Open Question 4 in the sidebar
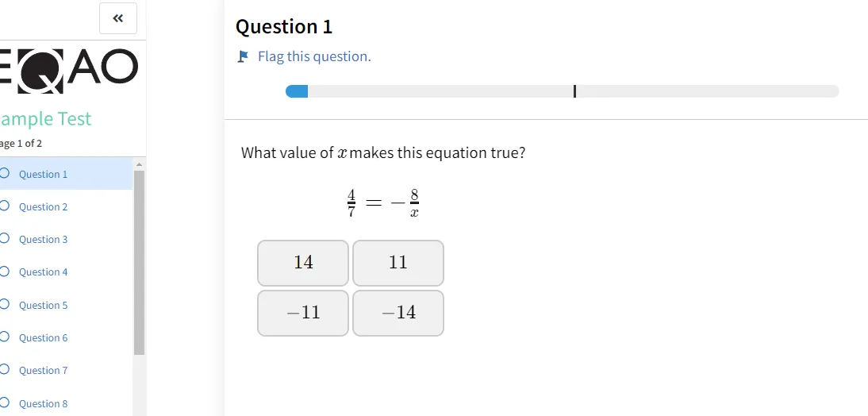Image resolution: width=868 pixels, height=416 pixels. 43,272
